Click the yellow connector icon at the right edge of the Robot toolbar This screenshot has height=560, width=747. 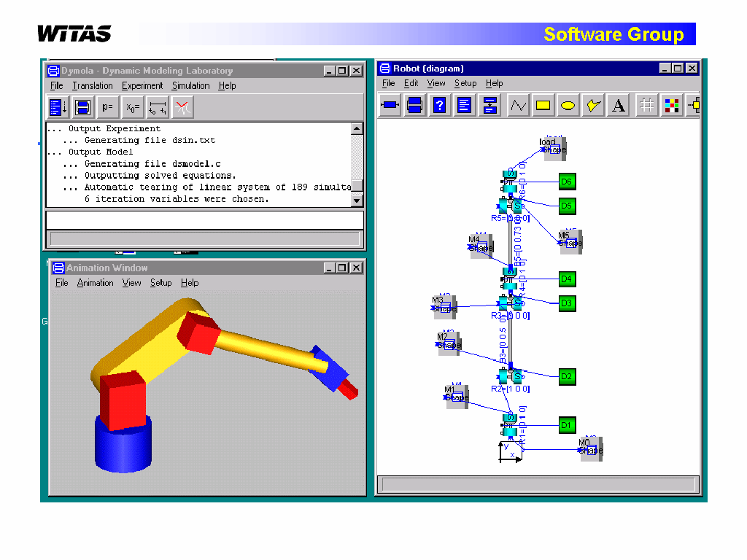[694, 105]
